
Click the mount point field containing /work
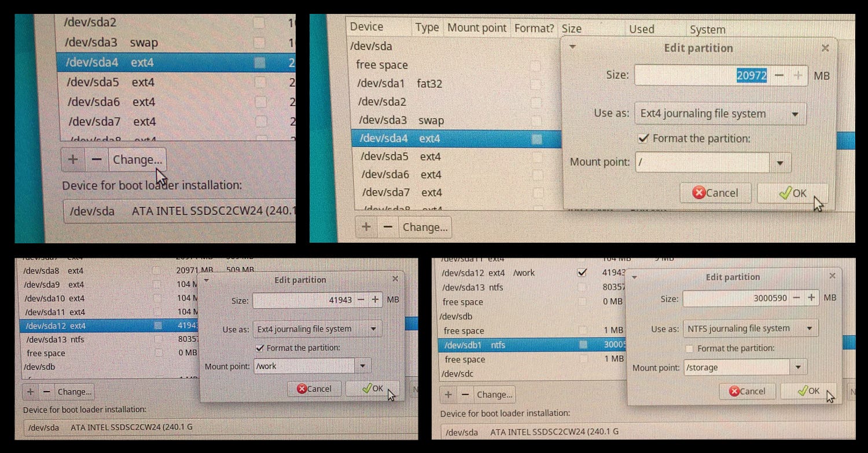[304, 366]
